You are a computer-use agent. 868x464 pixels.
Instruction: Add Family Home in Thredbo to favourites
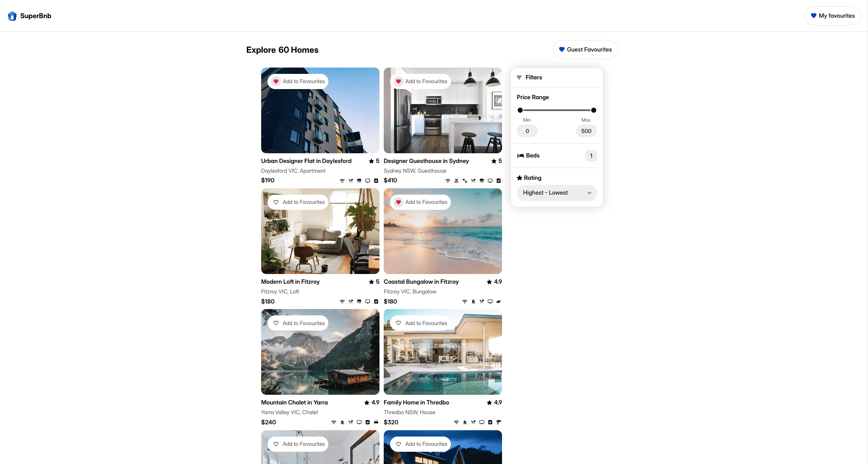pos(420,323)
